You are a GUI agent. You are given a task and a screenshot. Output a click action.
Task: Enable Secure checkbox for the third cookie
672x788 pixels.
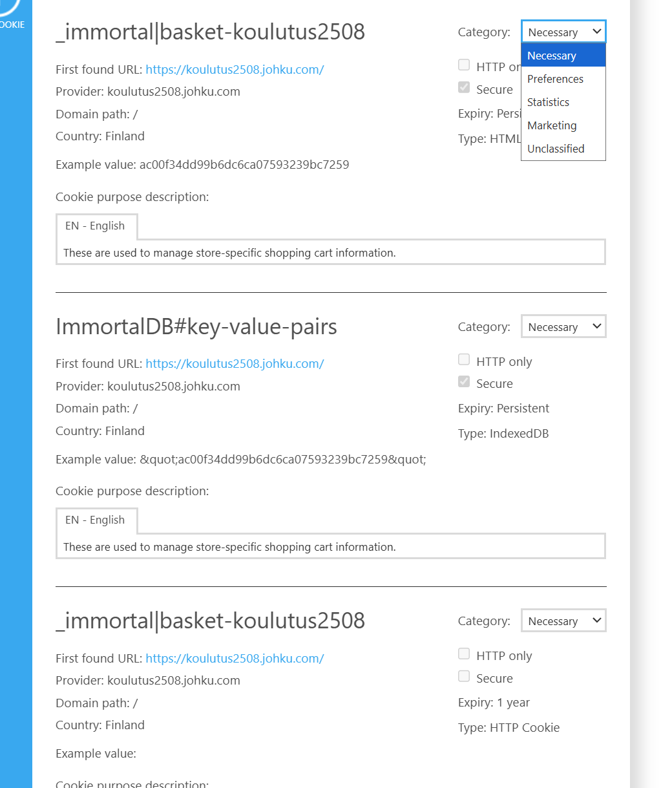pyautogui.click(x=464, y=676)
